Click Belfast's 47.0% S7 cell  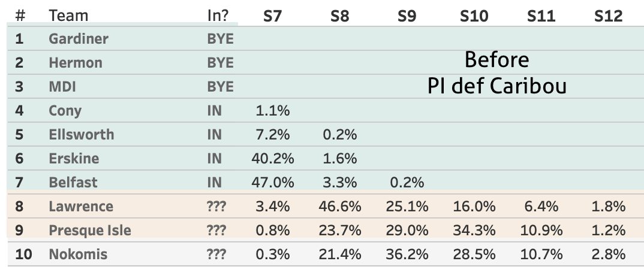272,182
